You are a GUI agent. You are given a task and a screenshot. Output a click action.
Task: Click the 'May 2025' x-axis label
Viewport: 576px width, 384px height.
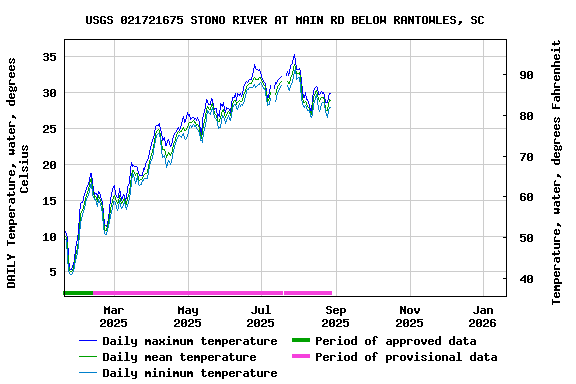click(188, 317)
